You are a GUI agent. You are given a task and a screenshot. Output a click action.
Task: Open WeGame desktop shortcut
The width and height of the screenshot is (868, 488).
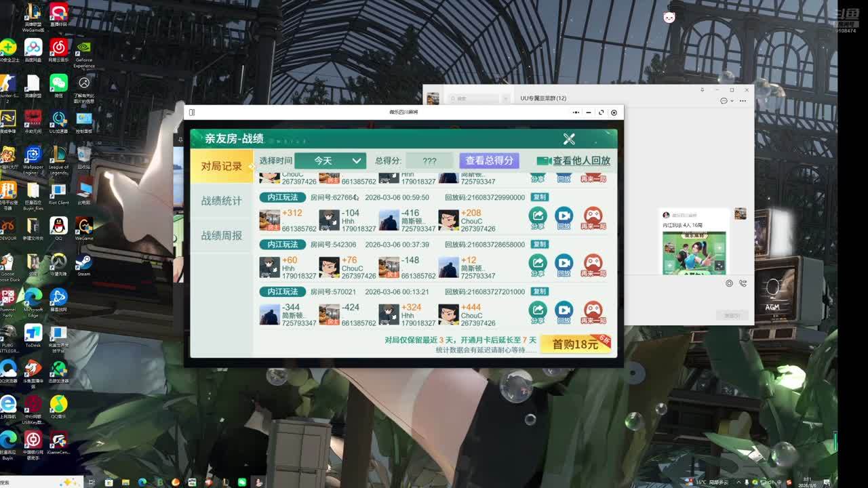click(x=84, y=227)
